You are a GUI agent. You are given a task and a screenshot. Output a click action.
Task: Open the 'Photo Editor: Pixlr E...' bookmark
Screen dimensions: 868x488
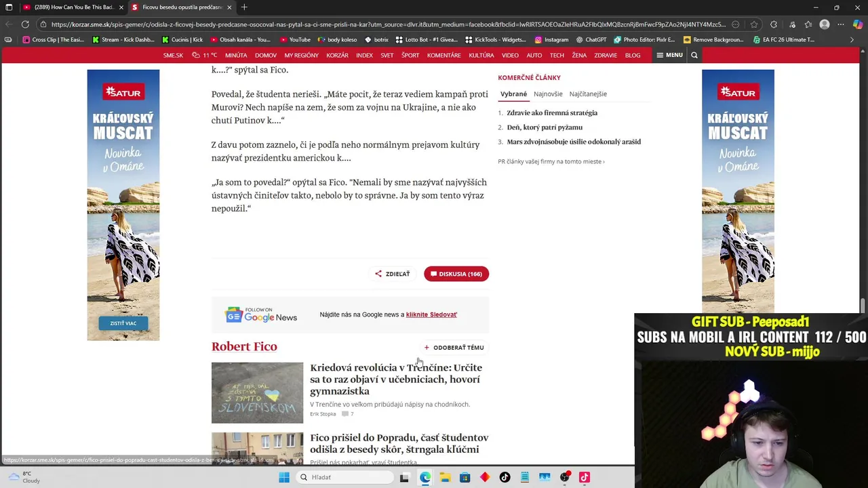[x=644, y=40]
